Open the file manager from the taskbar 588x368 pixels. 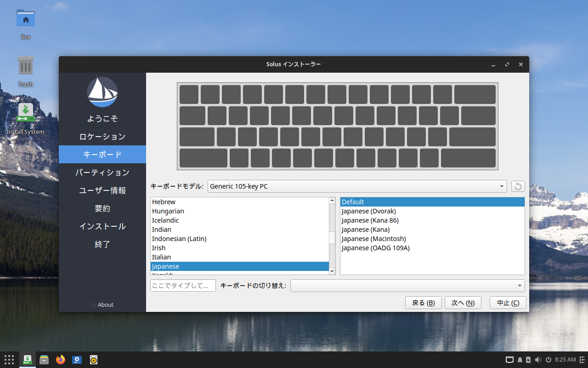click(44, 360)
